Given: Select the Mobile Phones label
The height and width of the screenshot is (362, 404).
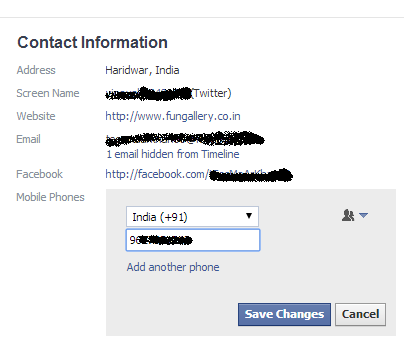Looking at the screenshot, I should click(50, 197).
